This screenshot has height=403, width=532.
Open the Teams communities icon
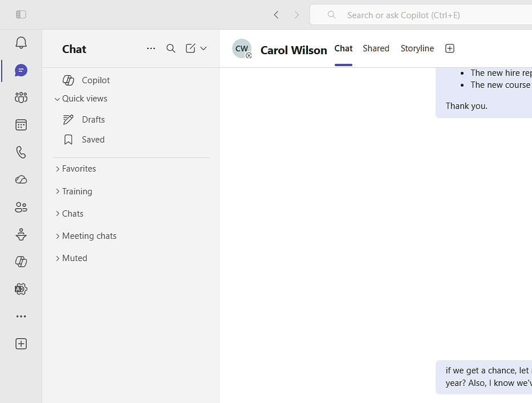coord(21,97)
